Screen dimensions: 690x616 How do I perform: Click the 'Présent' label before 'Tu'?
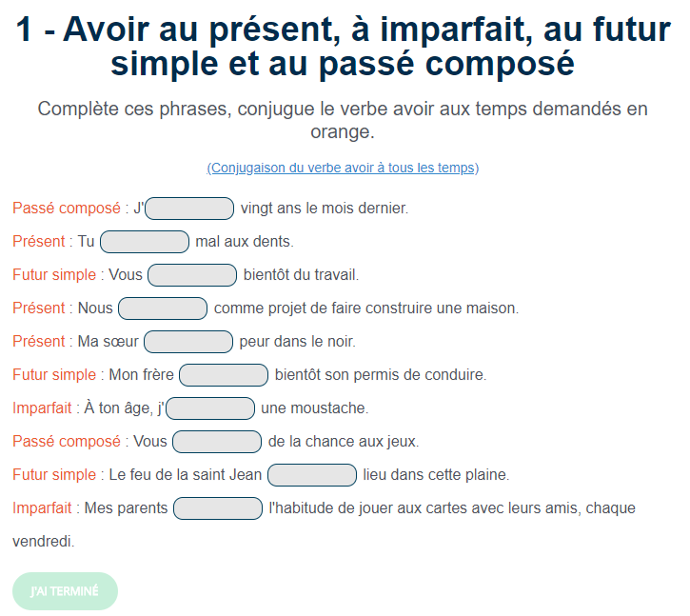[39, 241]
